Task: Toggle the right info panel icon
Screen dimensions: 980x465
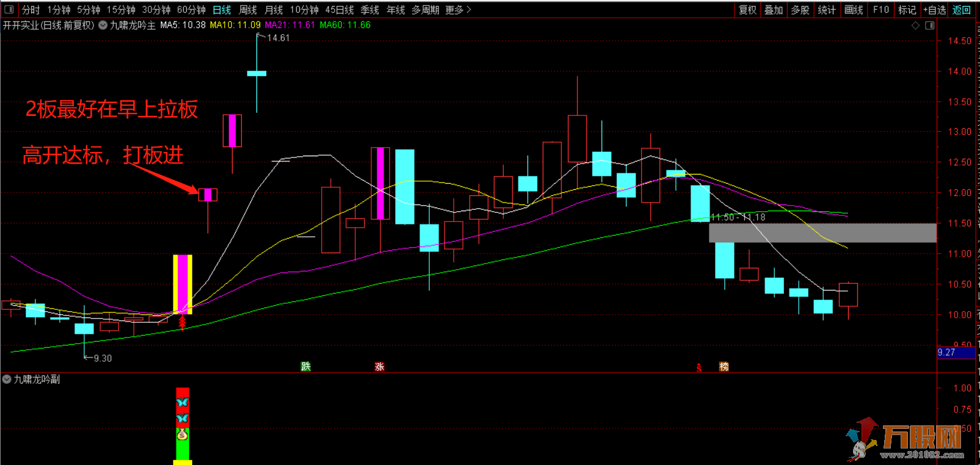Action: 930,25
